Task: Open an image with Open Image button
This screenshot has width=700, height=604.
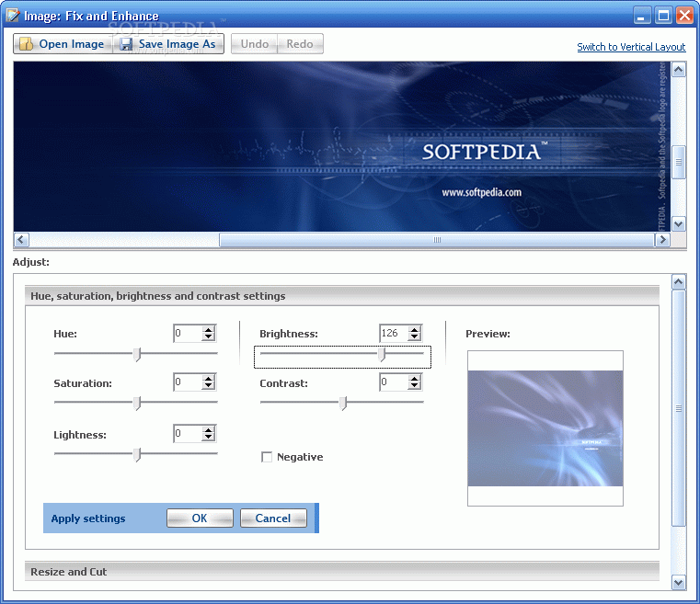Action: [63, 44]
